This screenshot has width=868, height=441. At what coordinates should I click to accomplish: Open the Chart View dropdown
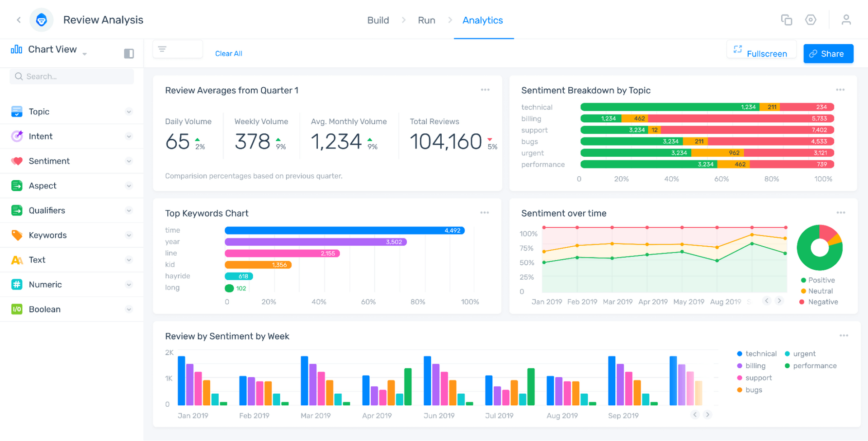click(x=52, y=50)
